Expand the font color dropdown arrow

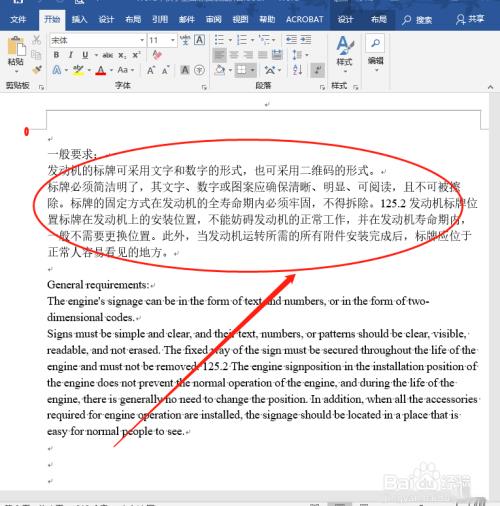click(111, 70)
